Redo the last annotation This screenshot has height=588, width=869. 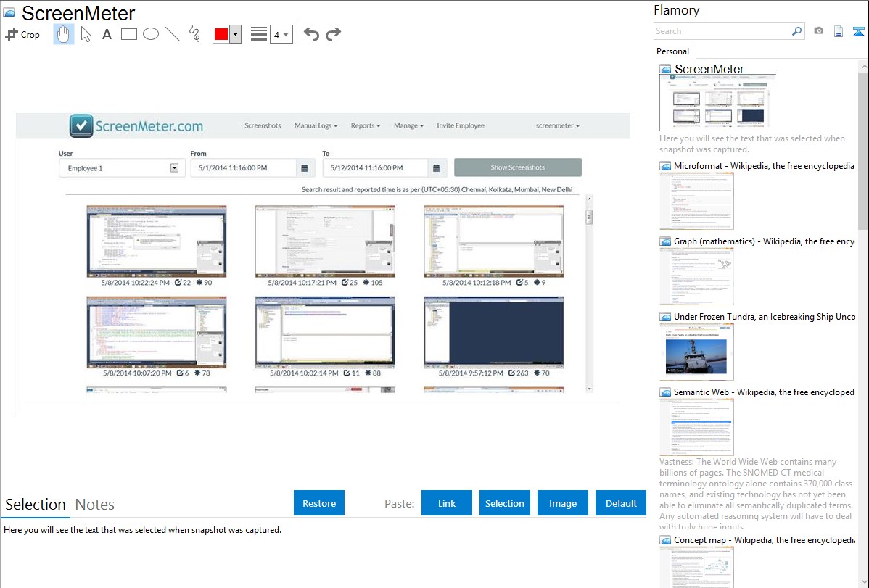click(333, 34)
